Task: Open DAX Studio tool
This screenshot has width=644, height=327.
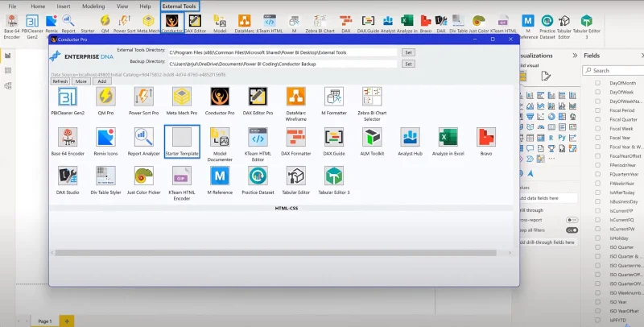Action: [x=68, y=176]
